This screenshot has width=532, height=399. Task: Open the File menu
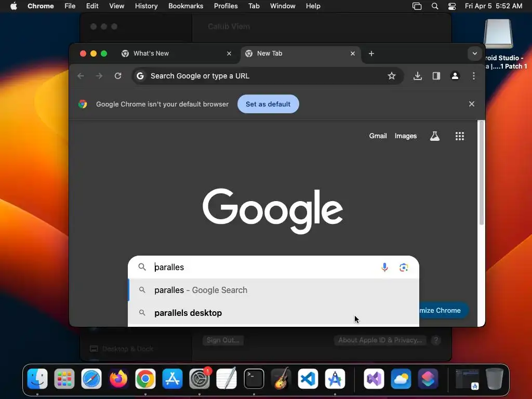(x=70, y=6)
